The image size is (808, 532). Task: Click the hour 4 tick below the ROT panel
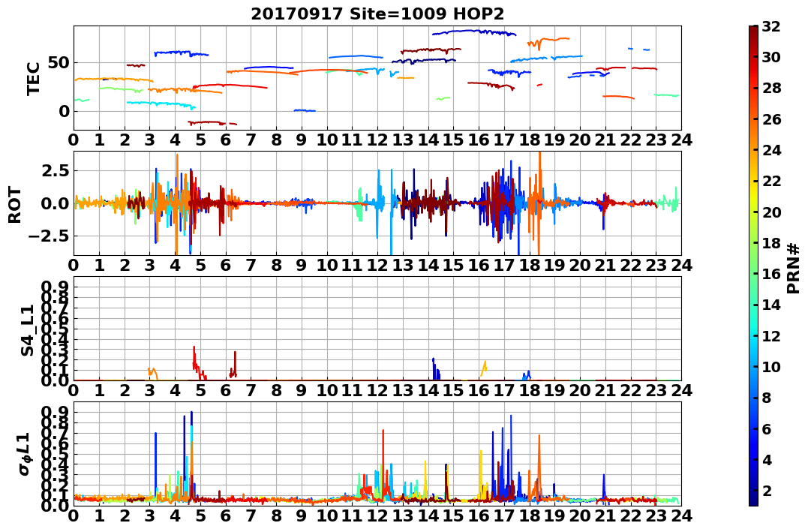pyautogui.click(x=176, y=265)
